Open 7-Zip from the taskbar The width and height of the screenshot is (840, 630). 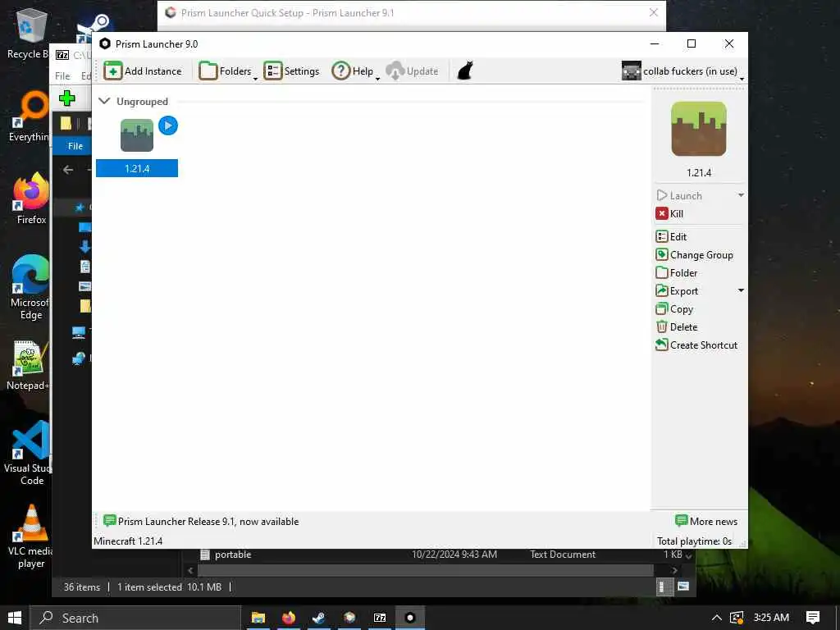(x=380, y=618)
